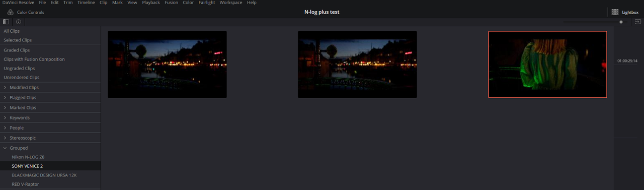Open the Clip menu
The image size is (644, 190).
pos(104,3)
